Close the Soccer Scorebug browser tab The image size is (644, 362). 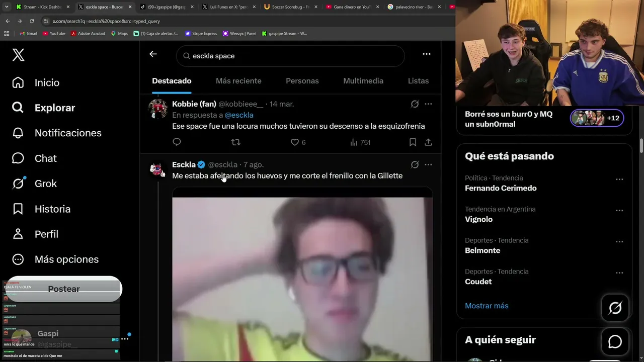coord(315,7)
